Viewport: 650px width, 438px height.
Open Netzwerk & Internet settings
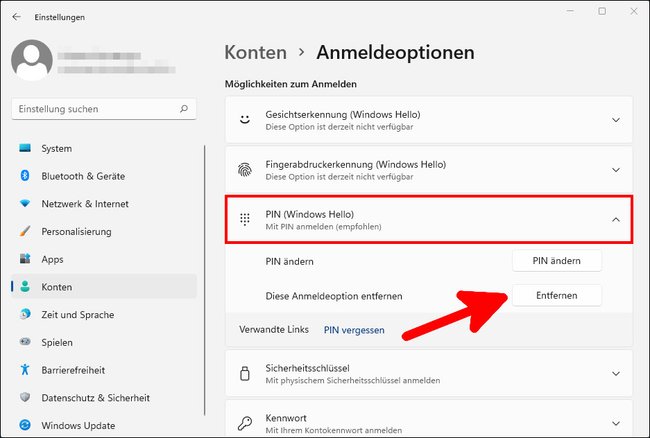click(104, 203)
